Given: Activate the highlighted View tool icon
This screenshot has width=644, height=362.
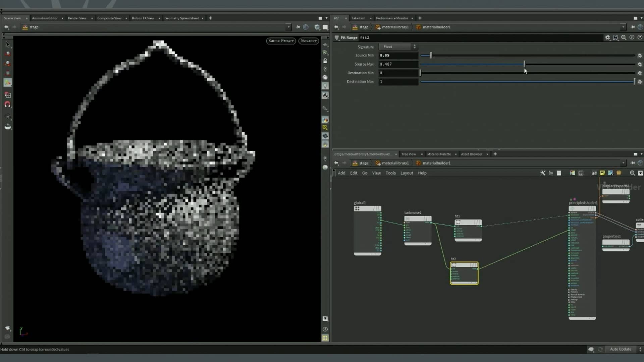Looking at the screenshot, I should pyautogui.click(x=7, y=83).
